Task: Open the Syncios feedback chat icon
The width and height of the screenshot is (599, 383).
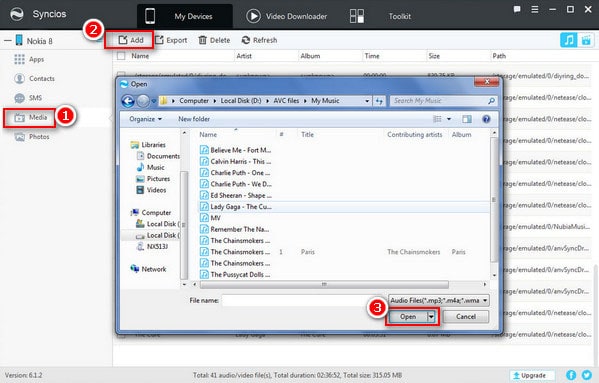Action: (517, 10)
